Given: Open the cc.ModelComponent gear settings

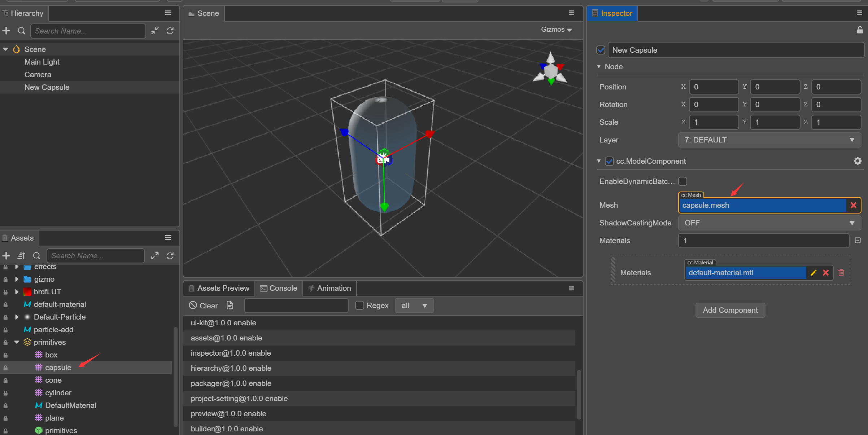Looking at the screenshot, I should coord(858,161).
